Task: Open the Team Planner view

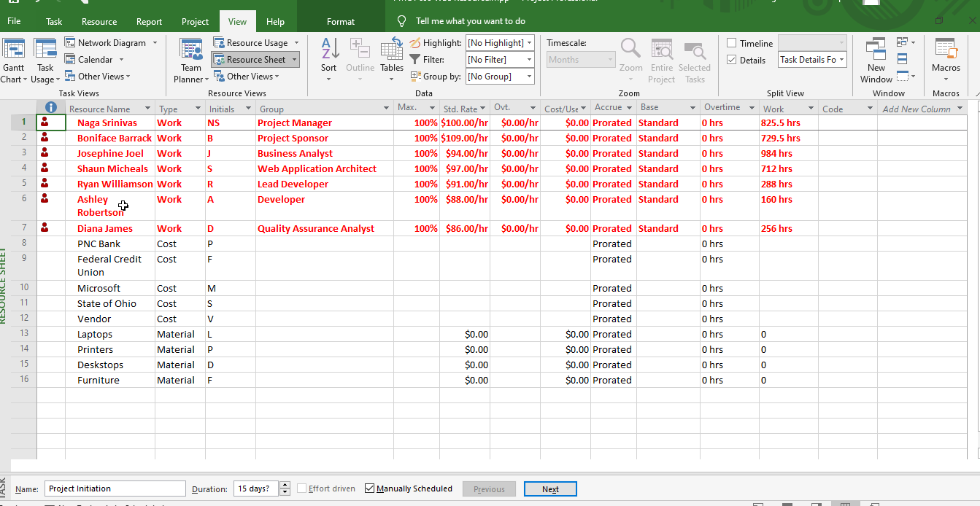Action: [x=191, y=61]
